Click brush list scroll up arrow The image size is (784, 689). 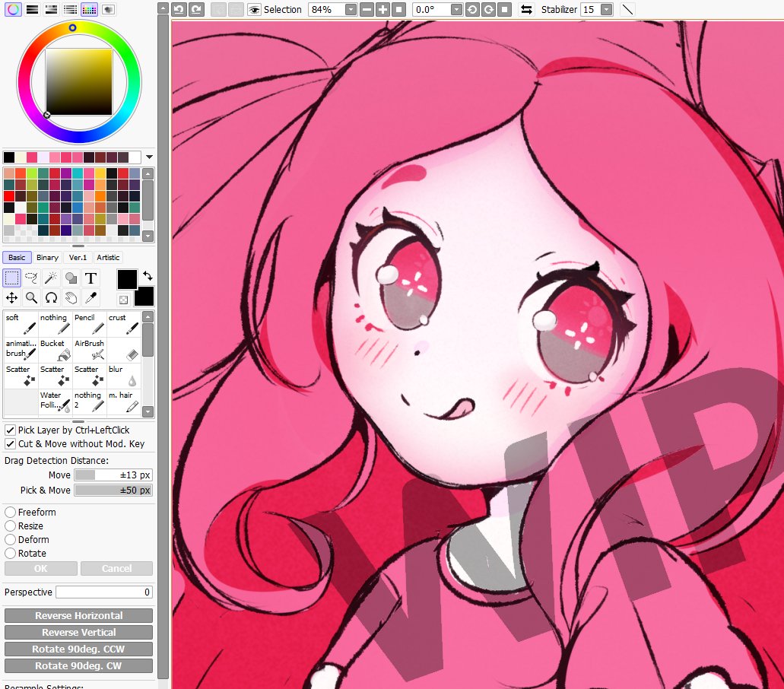148,316
